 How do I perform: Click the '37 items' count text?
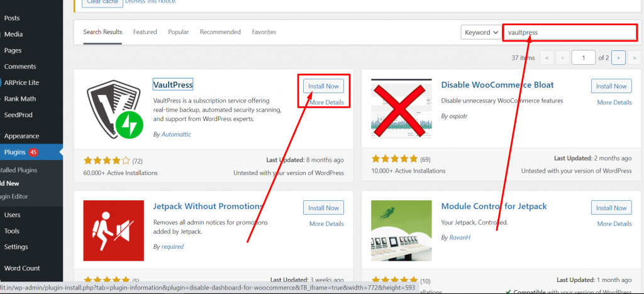pyautogui.click(x=523, y=58)
